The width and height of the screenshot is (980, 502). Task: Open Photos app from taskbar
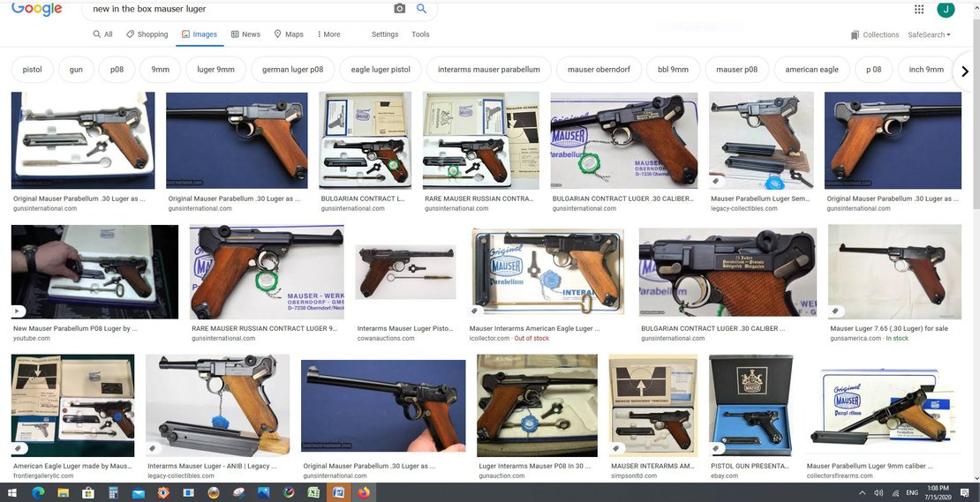click(263, 492)
